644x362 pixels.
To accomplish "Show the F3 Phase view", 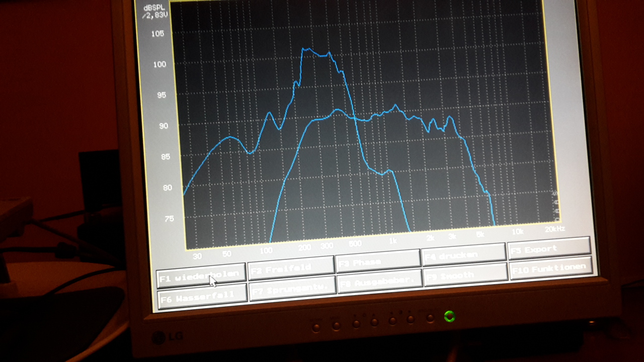I will point(378,260).
